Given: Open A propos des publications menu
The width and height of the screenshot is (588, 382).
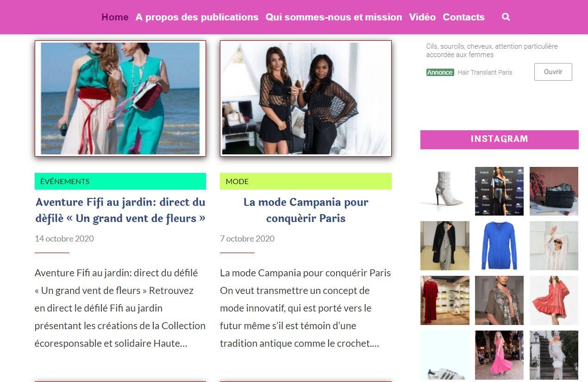Looking at the screenshot, I should coord(197,17).
